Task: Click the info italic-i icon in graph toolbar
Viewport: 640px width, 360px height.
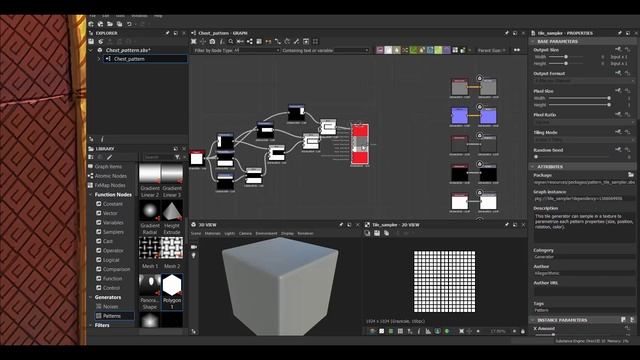Action: pyautogui.click(x=222, y=42)
